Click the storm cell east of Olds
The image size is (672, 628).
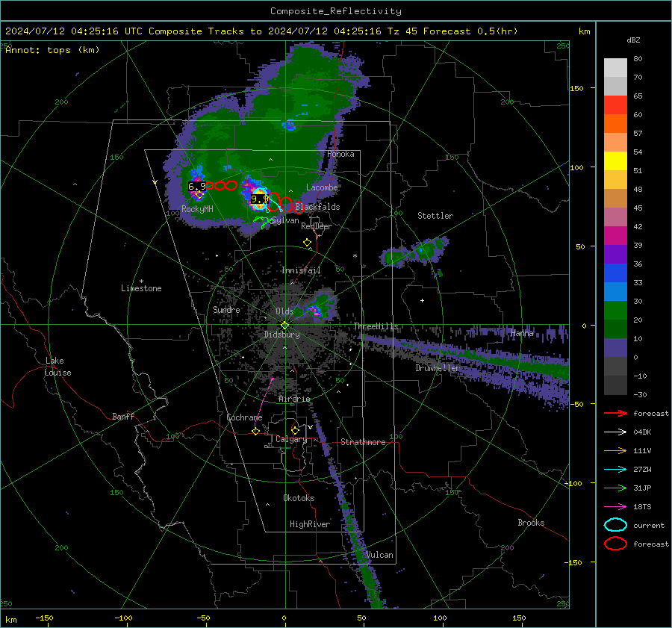(x=319, y=305)
